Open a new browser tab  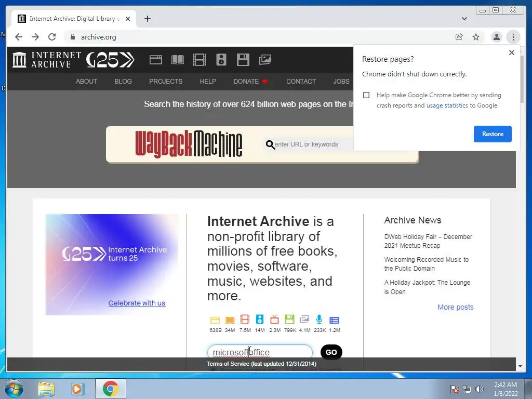147,19
